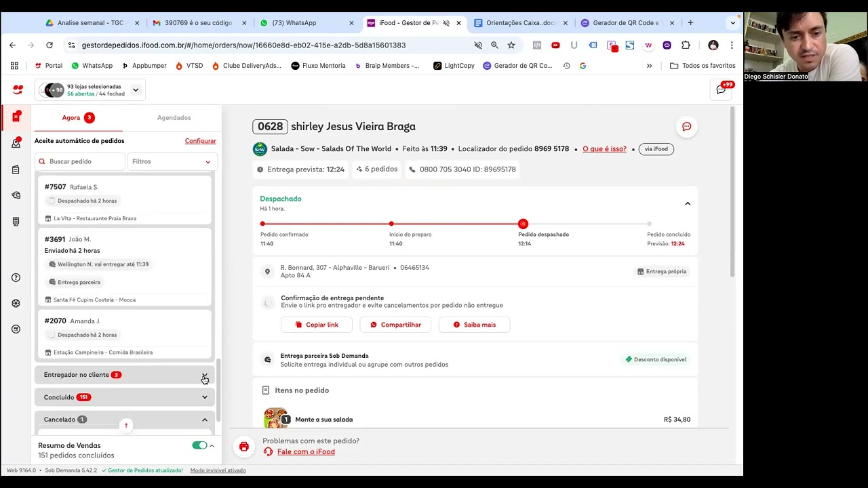Click the history clock bookmark icon
868x488 pixels.
[566, 66]
